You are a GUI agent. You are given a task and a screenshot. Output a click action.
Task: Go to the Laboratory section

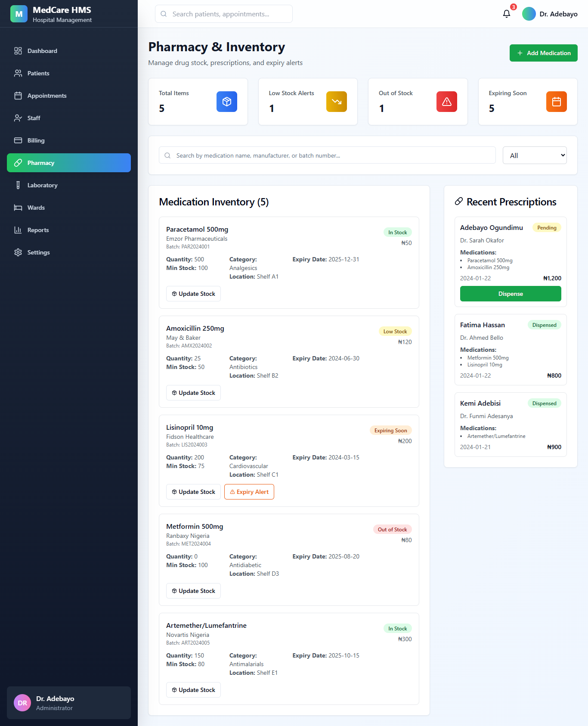(42, 185)
